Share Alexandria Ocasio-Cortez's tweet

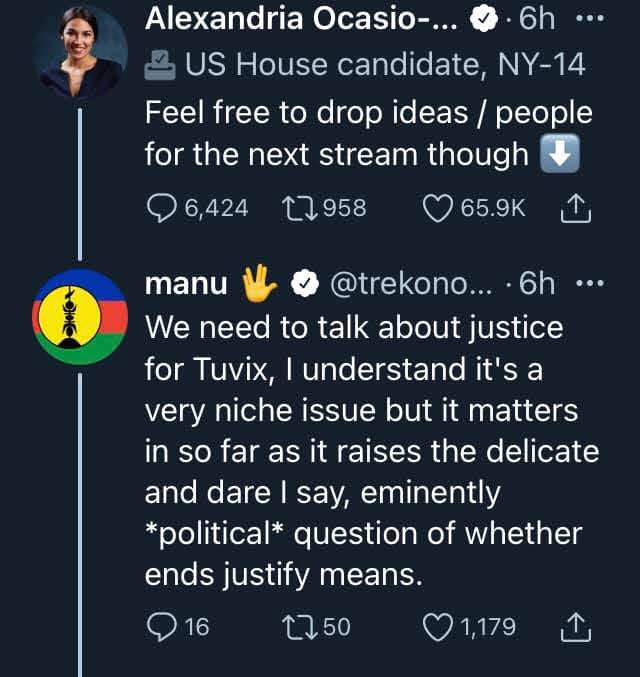[580, 208]
